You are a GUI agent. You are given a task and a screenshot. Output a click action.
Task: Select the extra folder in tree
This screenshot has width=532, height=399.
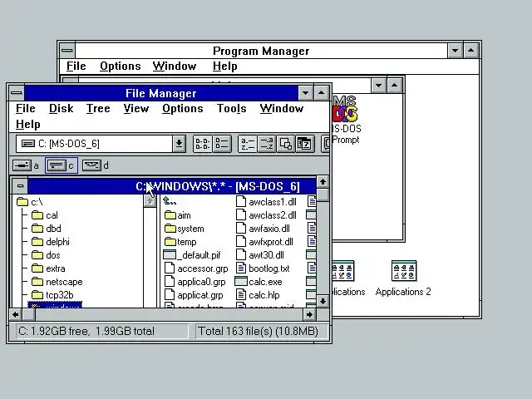pyautogui.click(x=48, y=268)
